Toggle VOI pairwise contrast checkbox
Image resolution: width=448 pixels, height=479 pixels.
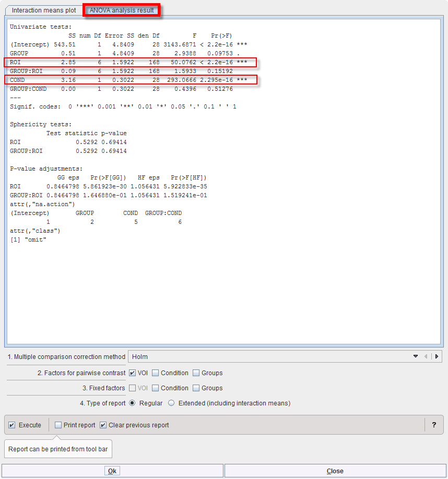point(132,373)
